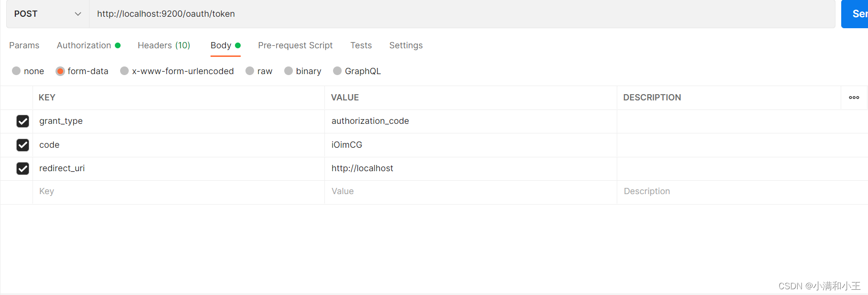The width and height of the screenshot is (868, 295).
Task: Click the empty Key placeholder field
Action: [178, 192]
